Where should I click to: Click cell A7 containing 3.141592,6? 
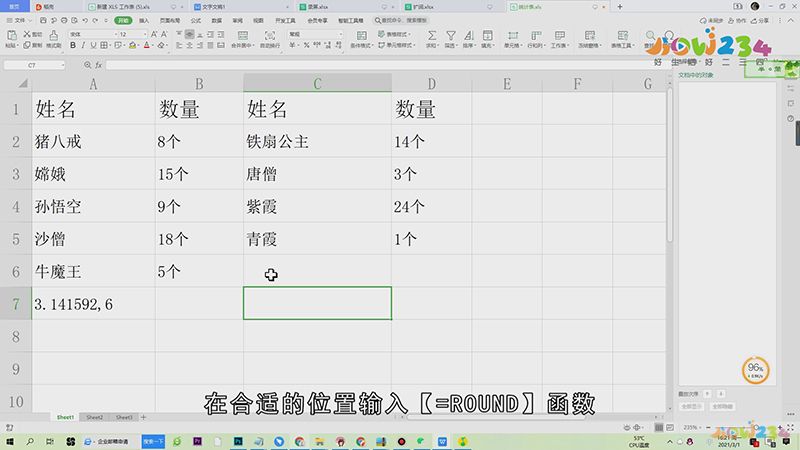[x=93, y=304]
